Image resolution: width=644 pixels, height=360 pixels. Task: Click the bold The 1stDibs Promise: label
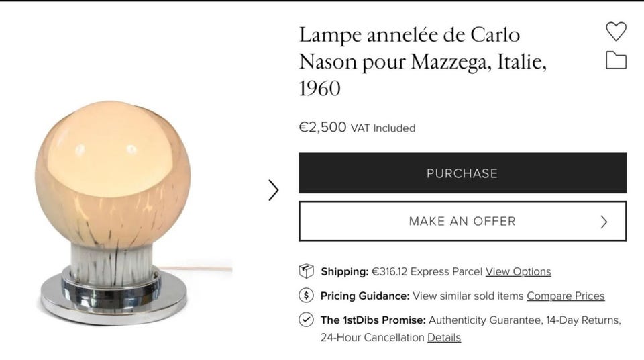coord(372,320)
